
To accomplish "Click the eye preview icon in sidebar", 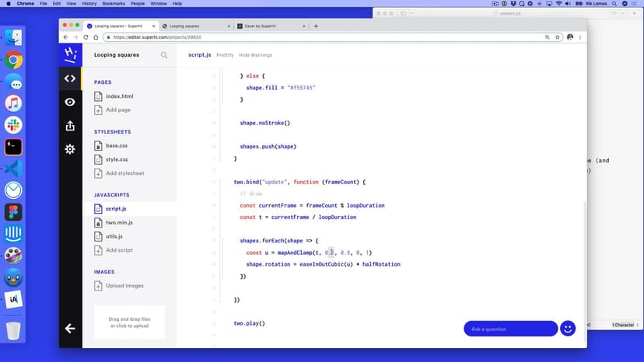I will pos(70,102).
